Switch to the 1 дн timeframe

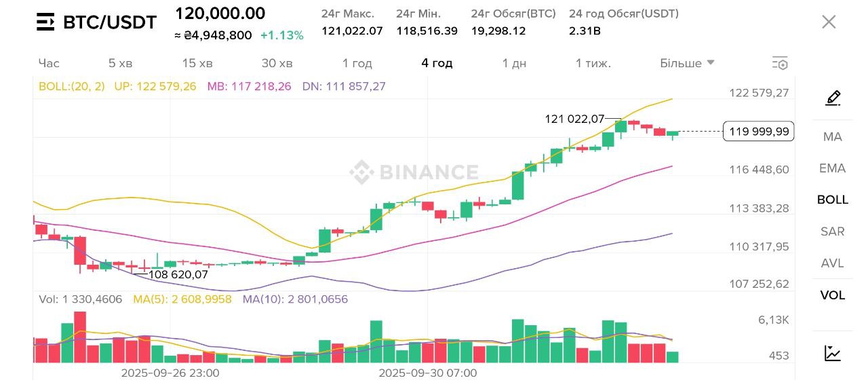(x=514, y=63)
